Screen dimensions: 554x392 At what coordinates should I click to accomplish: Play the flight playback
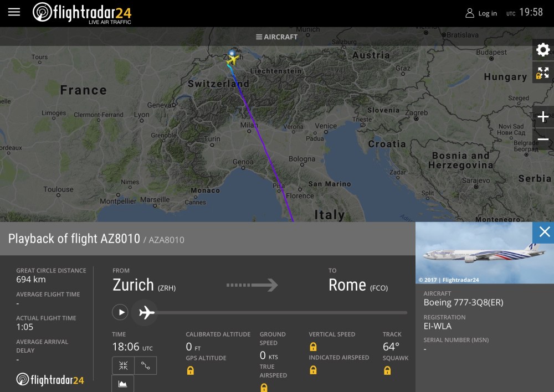(120, 312)
